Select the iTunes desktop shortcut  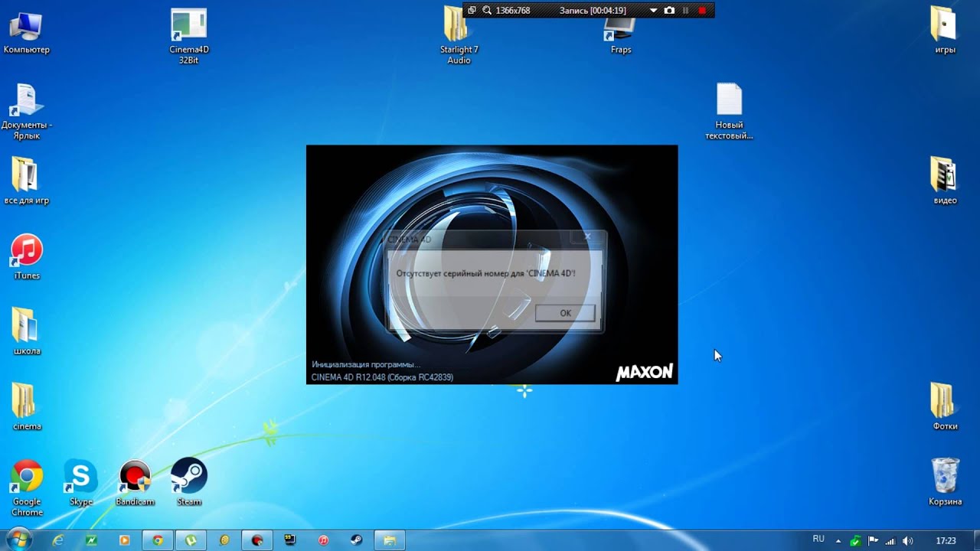click(27, 257)
